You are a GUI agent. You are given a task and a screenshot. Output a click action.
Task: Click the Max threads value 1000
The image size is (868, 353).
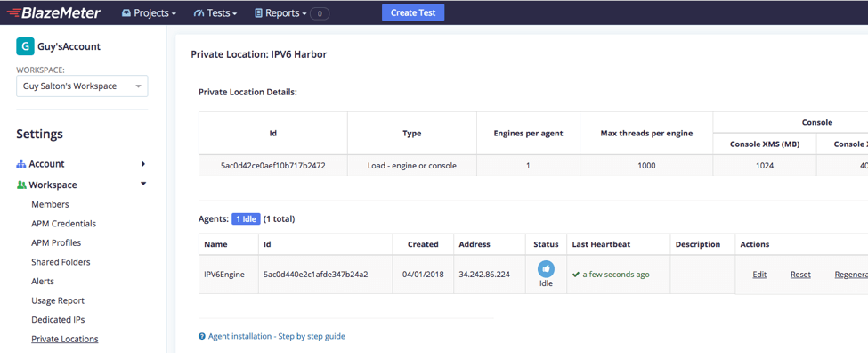click(x=646, y=166)
